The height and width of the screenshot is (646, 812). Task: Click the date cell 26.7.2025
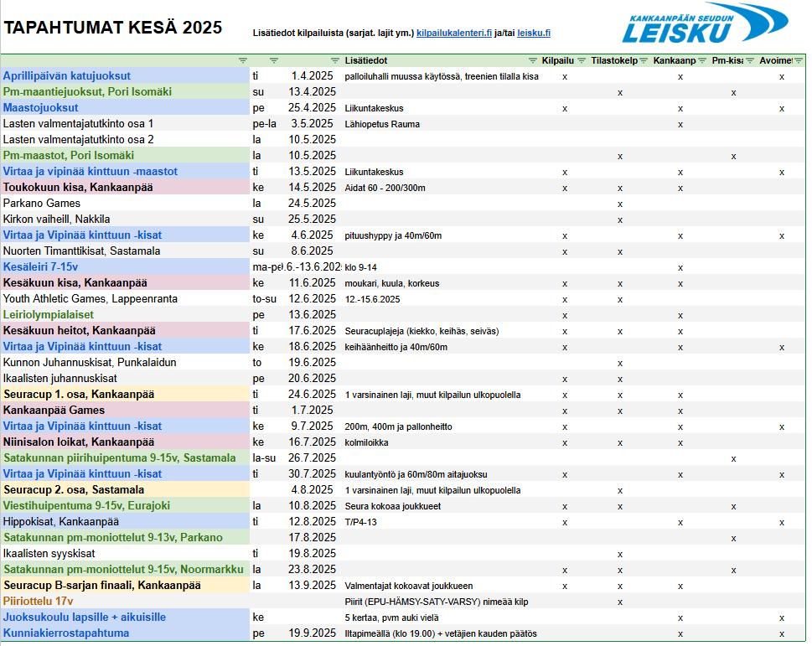coord(312,458)
